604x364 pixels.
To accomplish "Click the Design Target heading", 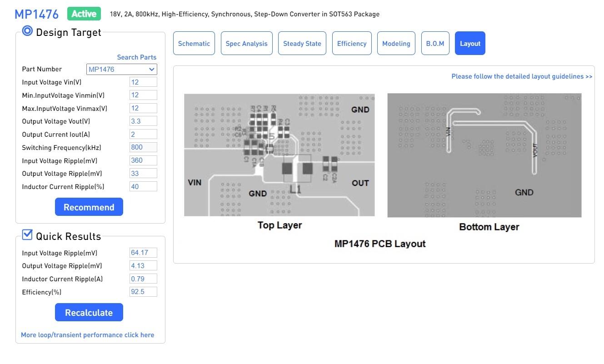I will click(69, 32).
